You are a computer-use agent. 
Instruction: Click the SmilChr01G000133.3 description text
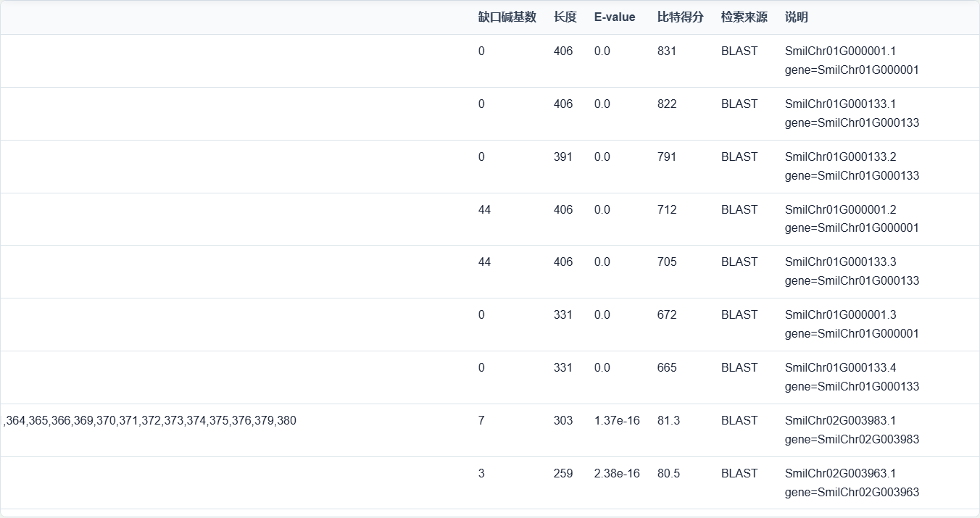click(852, 272)
